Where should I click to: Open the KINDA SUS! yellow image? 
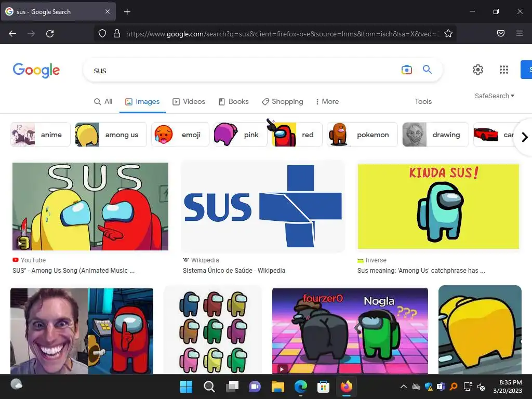pyautogui.click(x=438, y=206)
